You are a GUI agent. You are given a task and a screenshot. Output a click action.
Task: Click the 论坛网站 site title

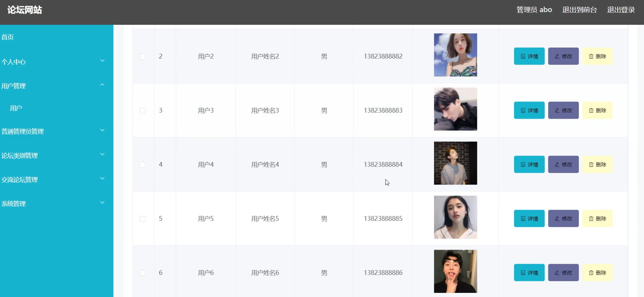[25, 10]
